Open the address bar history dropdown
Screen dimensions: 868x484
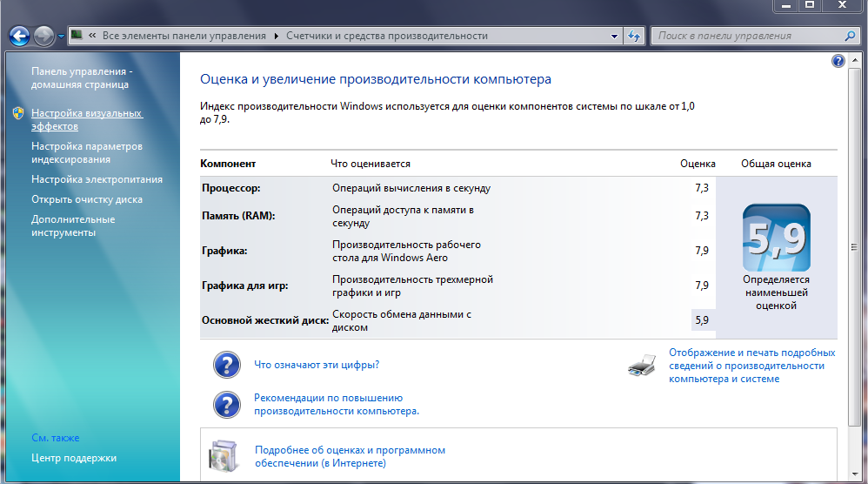614,36
